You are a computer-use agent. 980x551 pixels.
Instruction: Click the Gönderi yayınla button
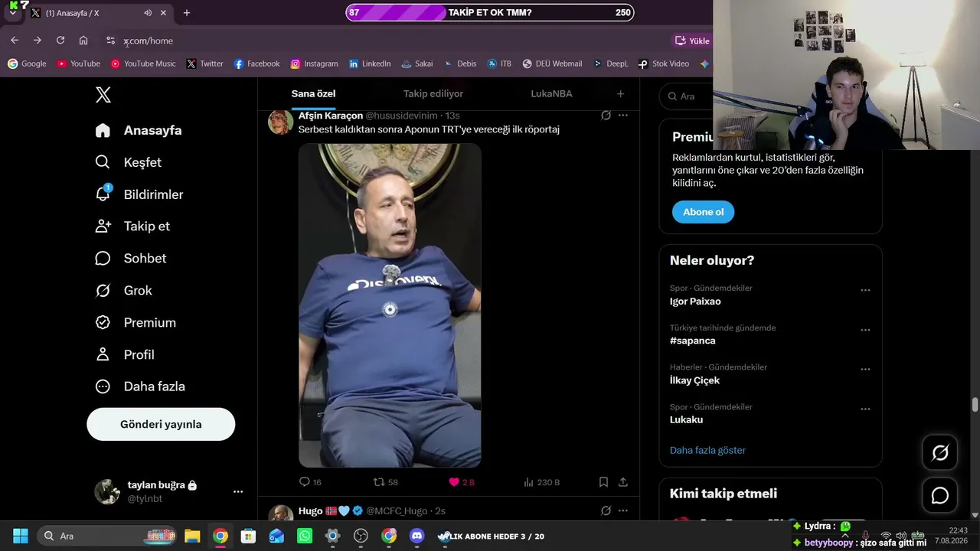[x=161, y=424]
